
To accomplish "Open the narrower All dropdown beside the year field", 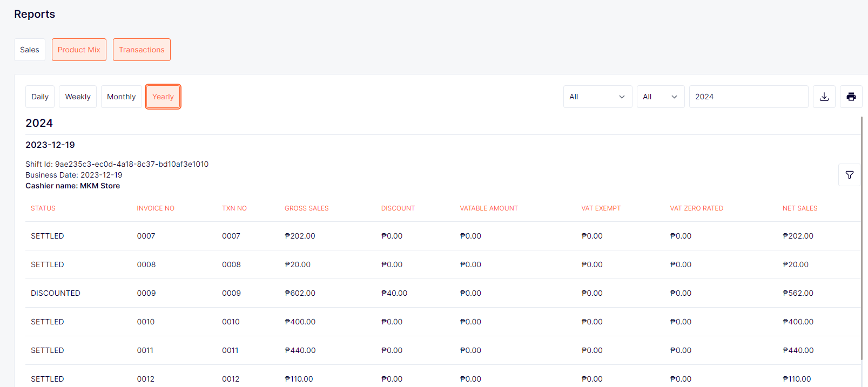I will 660,97.
